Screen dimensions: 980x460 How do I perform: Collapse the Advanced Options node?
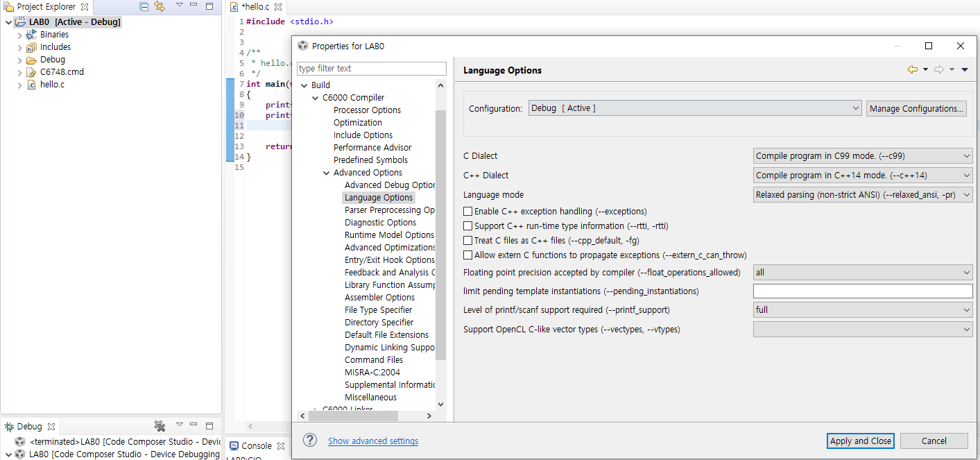tap(326, 173)
